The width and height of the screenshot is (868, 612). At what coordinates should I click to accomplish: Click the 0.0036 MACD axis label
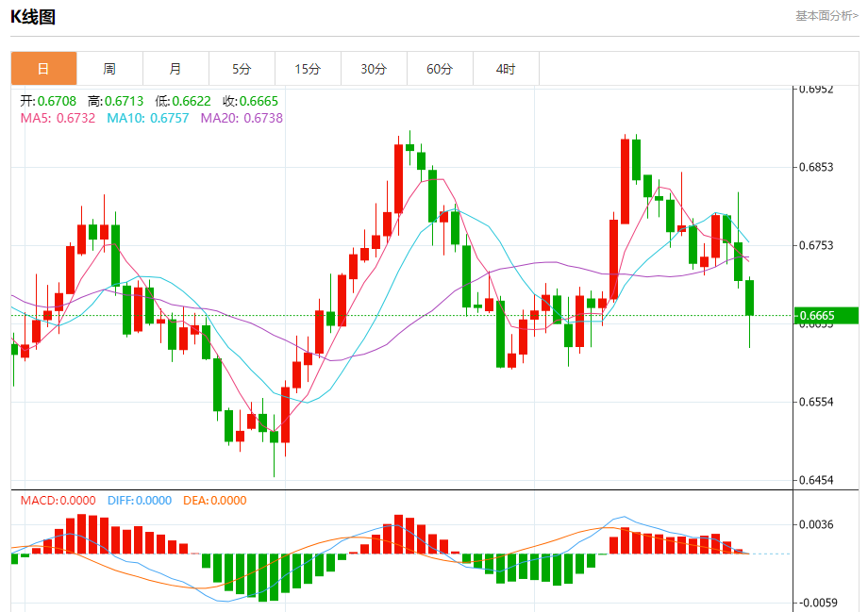816,524
